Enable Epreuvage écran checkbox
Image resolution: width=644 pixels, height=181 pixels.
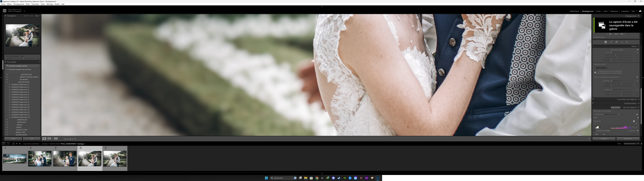[62, 139]
